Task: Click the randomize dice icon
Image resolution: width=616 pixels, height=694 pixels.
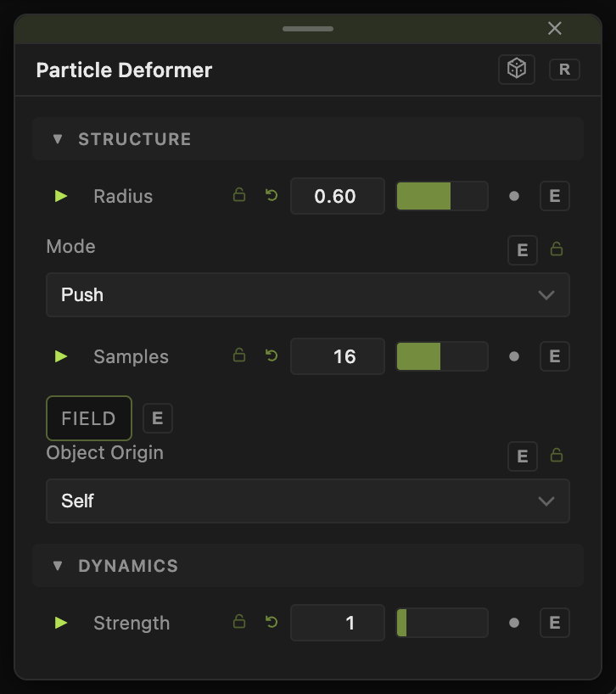Action: [517, 70]
